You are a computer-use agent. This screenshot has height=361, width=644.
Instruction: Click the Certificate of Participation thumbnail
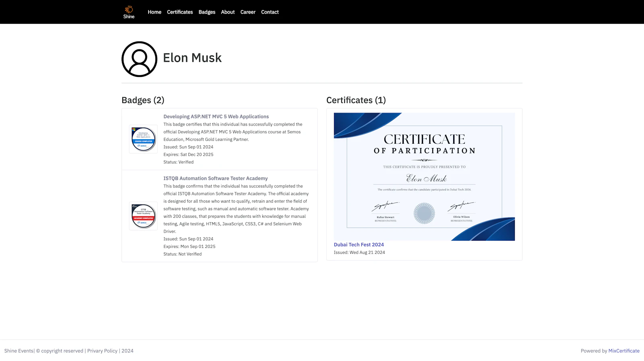pyautogui.click(x=424, y=177)
